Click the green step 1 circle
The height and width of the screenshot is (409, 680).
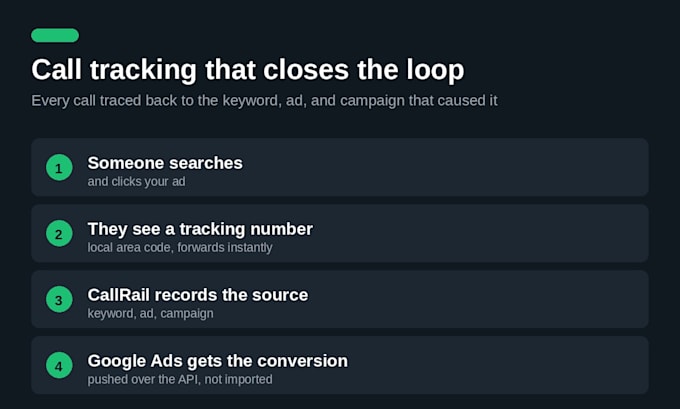click(59, 167)
